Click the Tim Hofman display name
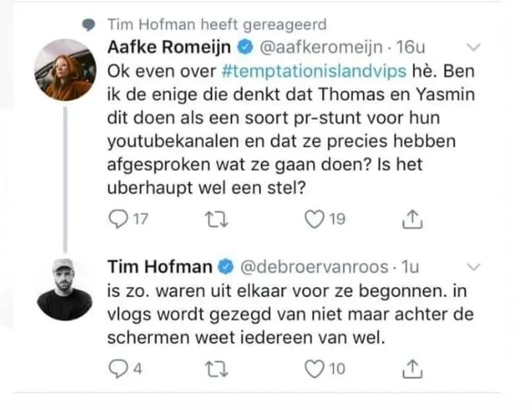532x410 pixels. pyautogui.click(x=160, y=265)
